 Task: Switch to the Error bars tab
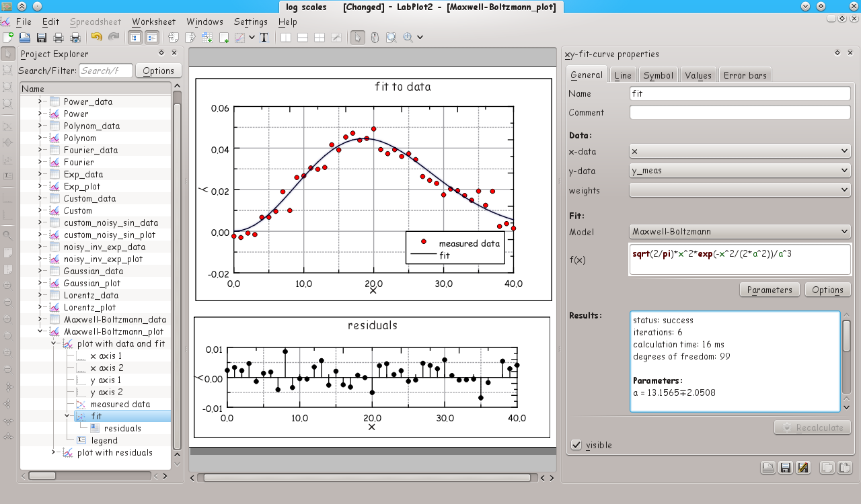point(745,75)
